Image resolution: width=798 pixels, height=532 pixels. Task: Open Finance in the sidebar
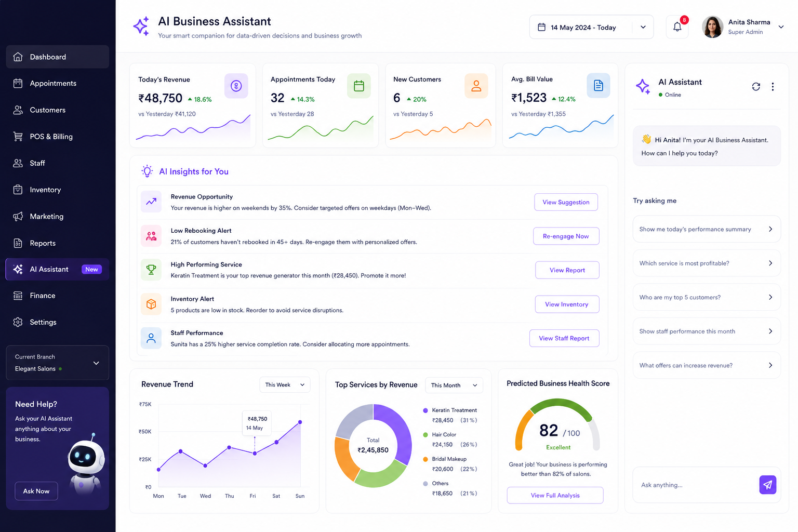(57, 296)
